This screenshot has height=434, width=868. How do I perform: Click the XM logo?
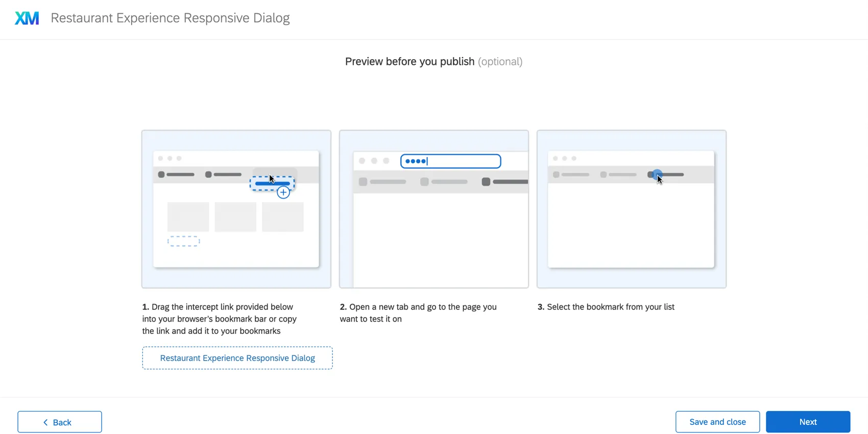(27, 18)
